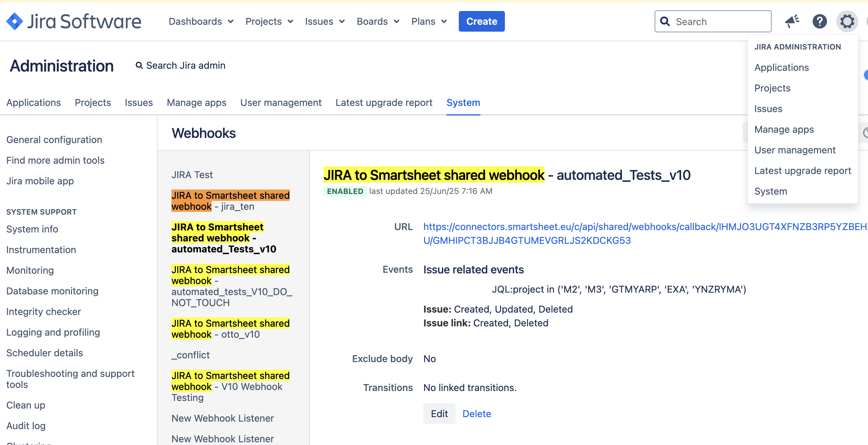Choose Manage apps in administration menu
The height and width of the screenshot is (445, 868).
click(x=784, y=129)
